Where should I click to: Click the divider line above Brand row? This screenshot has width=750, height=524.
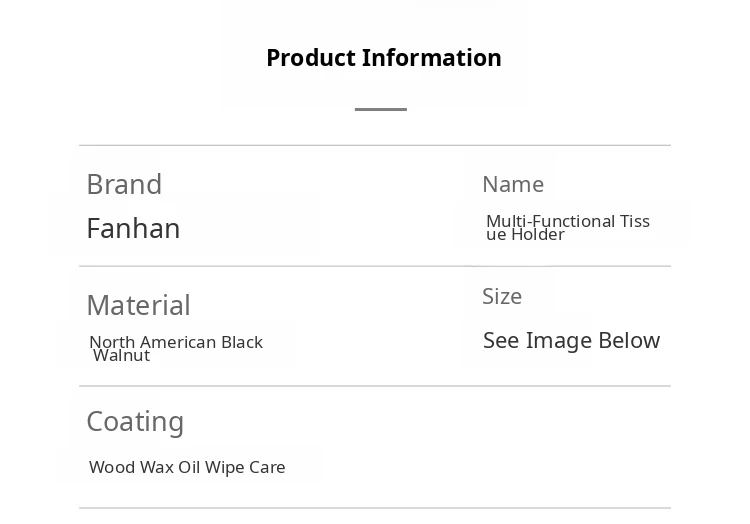pyautogui.click(x=374, y=146)
